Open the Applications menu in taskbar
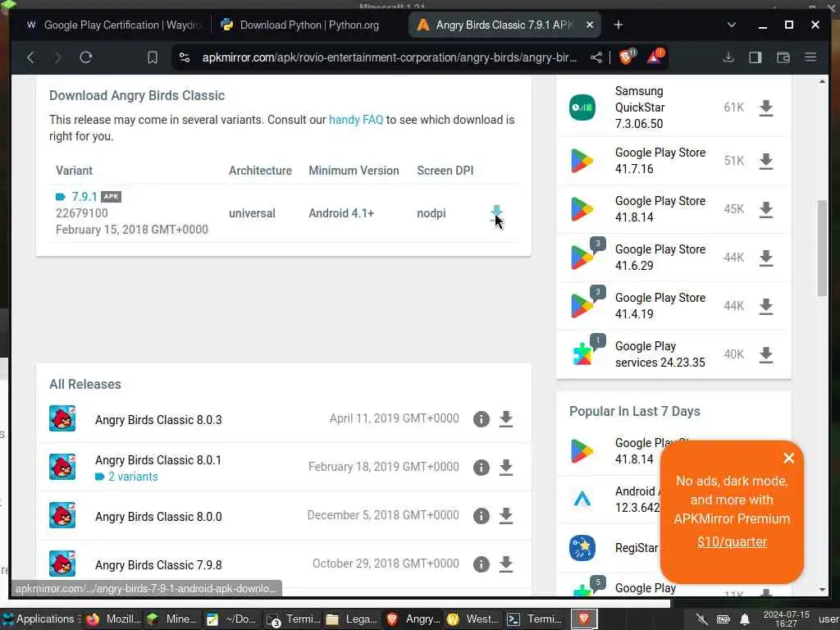This screenshot has height=630, width=840. pyautogui.click(x=39, y=619)
